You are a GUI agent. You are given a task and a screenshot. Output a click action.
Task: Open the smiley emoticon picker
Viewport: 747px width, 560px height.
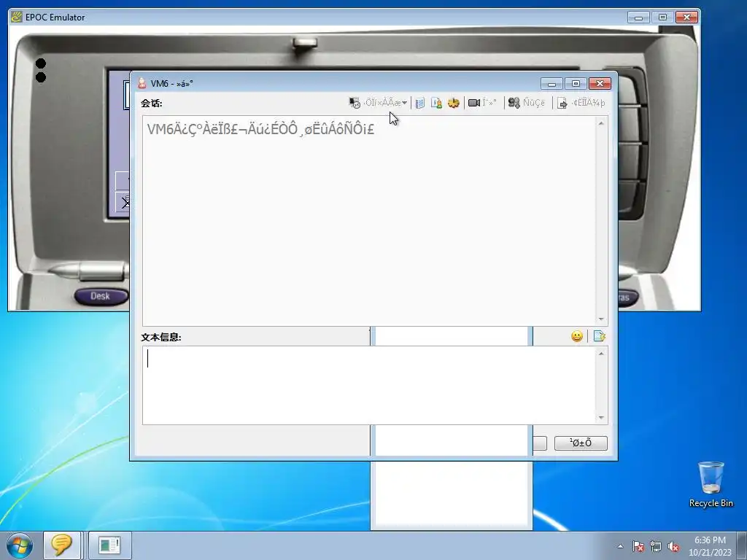click(x=577, y=336)
